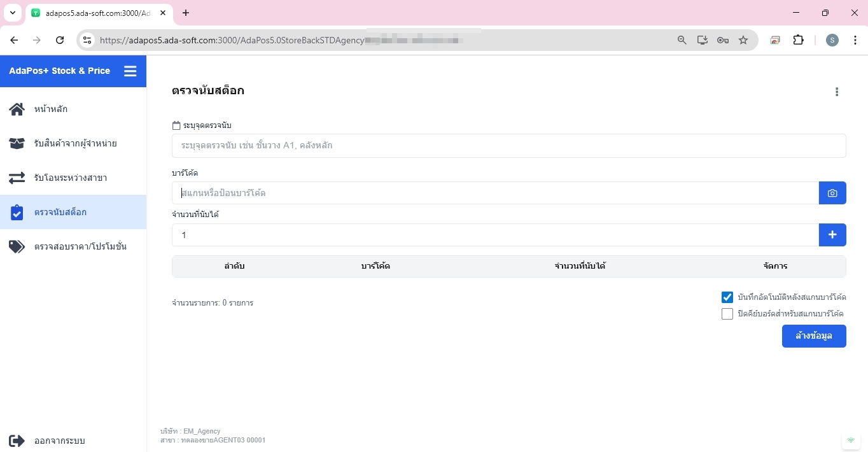Toggle the hamburger sidebar menu icon
This screenshot has height=452, width=868.
(130, 71)
